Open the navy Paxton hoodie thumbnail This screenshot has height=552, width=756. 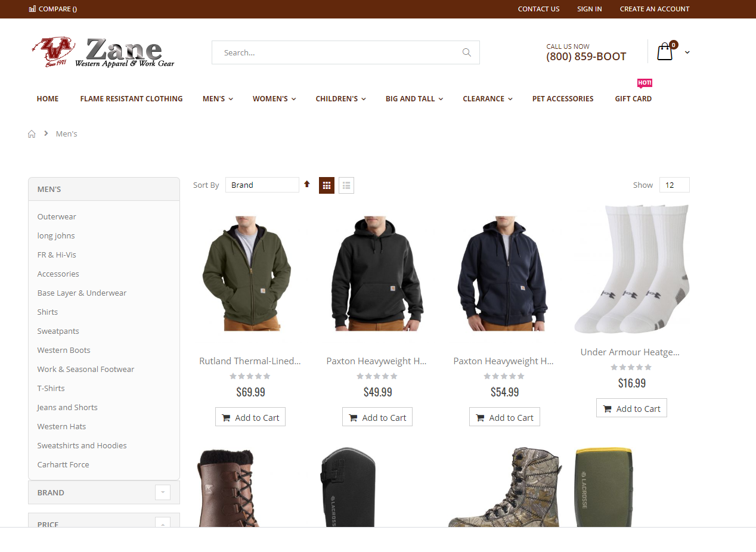click(504, 274)
